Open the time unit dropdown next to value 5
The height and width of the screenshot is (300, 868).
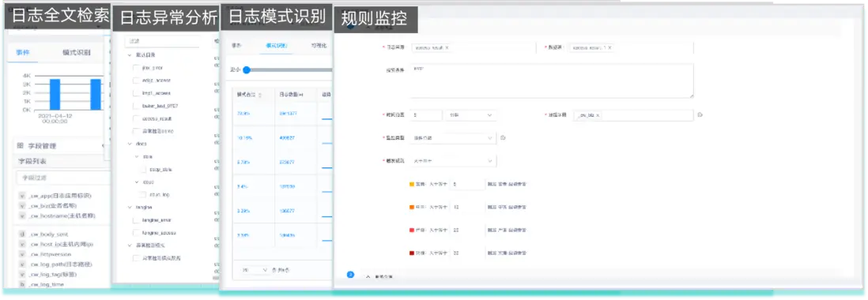470,115
